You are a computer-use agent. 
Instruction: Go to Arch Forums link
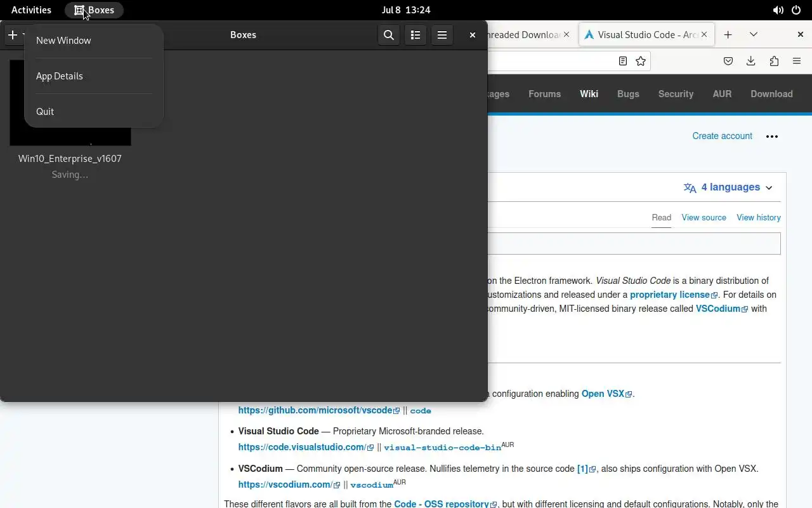coord(544,94)
